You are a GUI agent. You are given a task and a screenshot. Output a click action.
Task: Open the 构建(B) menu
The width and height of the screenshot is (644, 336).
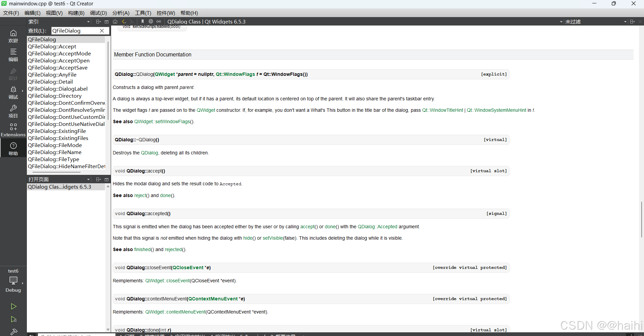click(x=76, y=13)
